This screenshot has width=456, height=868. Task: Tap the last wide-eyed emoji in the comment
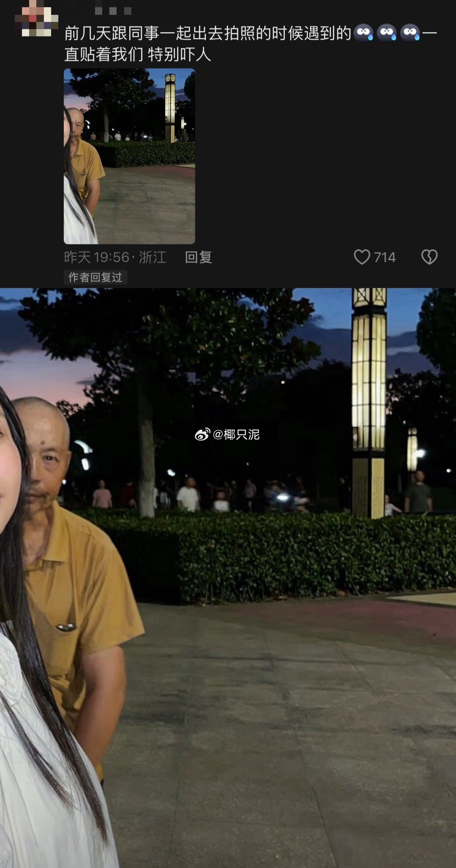pyautogui.click(x=410, y=33)
